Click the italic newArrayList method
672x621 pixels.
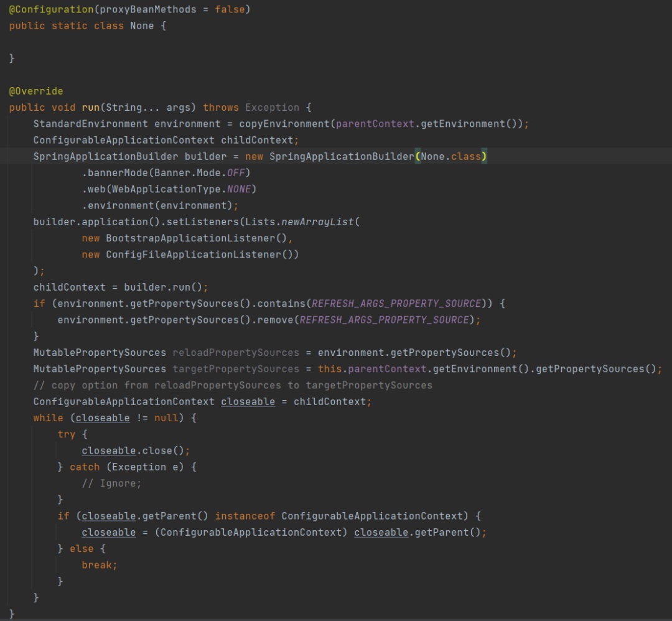point(317,222)
